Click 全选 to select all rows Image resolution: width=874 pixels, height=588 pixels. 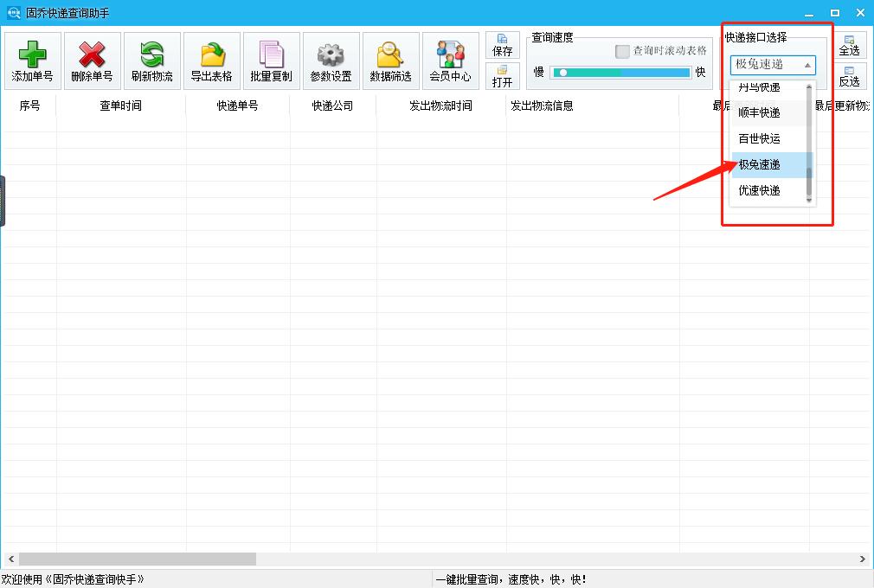tap(849, 46)
